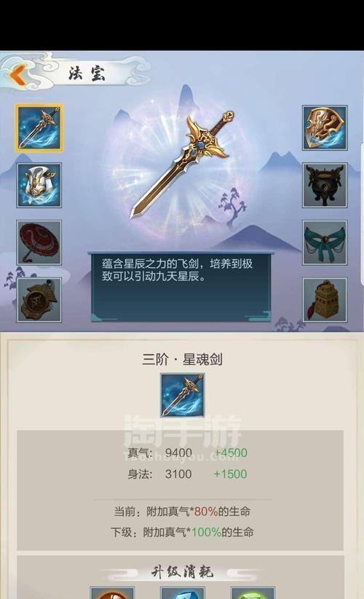Choose the golden bell with red tassel
This screenshot has height=599, width=364.
coord(325,300)
